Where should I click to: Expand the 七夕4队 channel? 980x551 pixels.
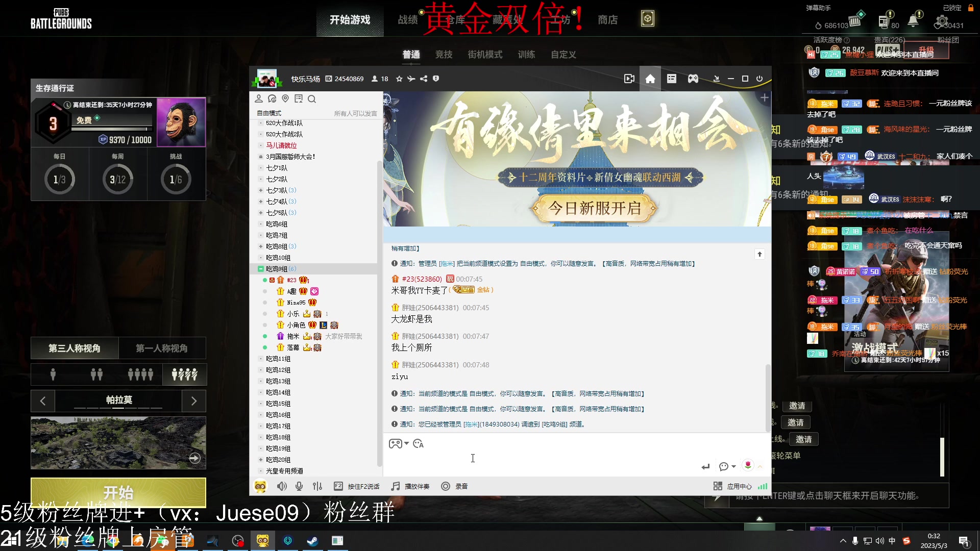pyautogui.click(x=261, y=202)
